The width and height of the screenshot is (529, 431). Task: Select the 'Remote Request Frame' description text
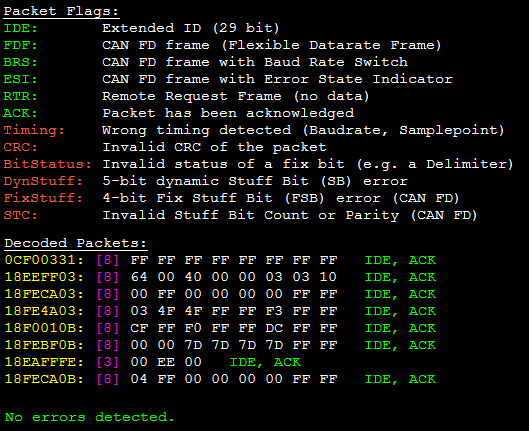(x=191, y=96)
